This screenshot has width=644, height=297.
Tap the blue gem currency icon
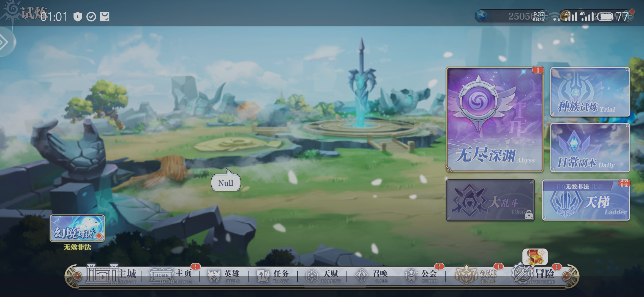[x=482, y=16]
